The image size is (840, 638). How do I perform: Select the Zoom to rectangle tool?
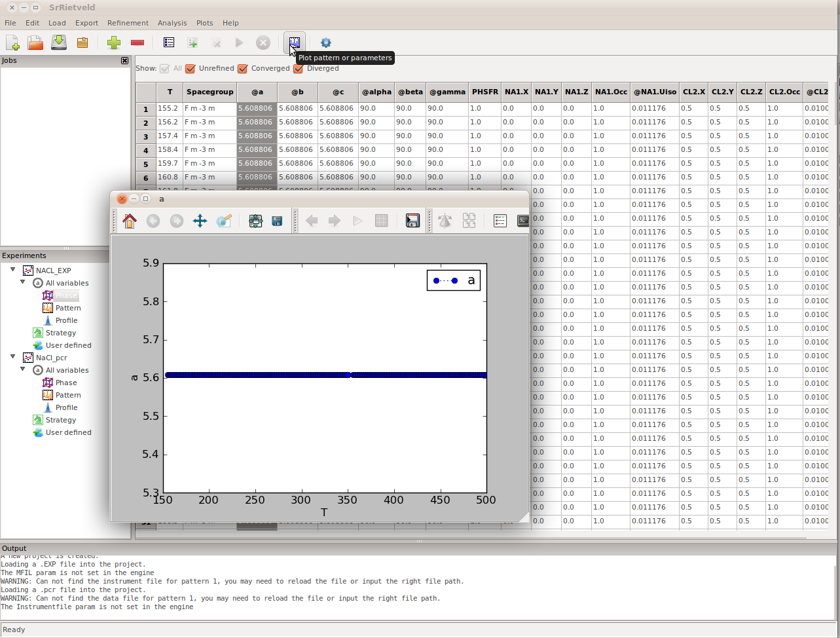pyautogui.click(x=224, y=221)
